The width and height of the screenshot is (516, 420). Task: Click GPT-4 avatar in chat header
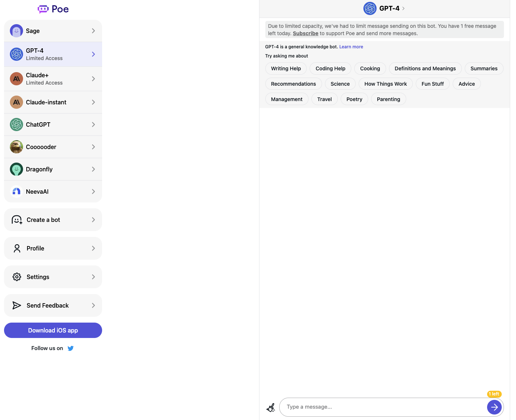pyautogui.click(x=370, y=8)
